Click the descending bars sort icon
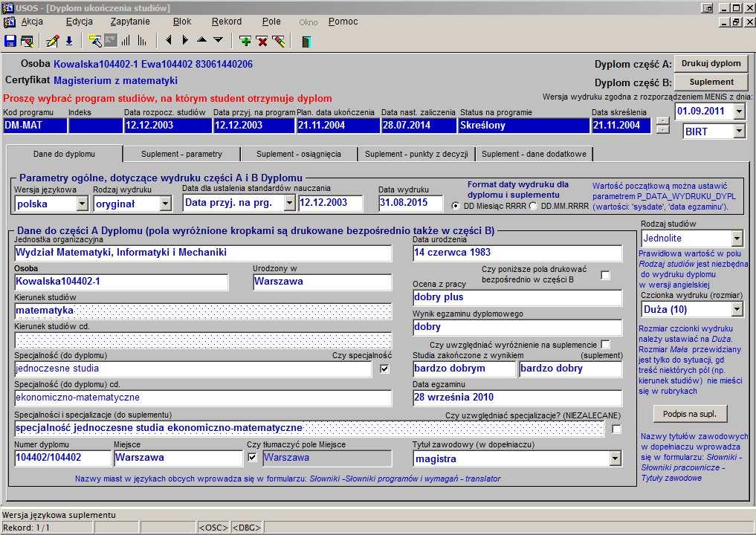This screenshot has height=535, width=756. point(142,41)
